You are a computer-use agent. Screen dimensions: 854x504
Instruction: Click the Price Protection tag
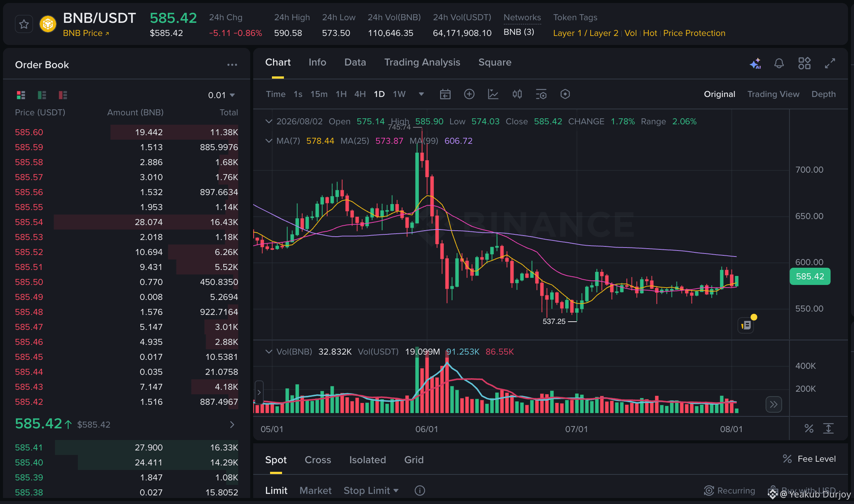pyautogui.click(x=694, y=33)
